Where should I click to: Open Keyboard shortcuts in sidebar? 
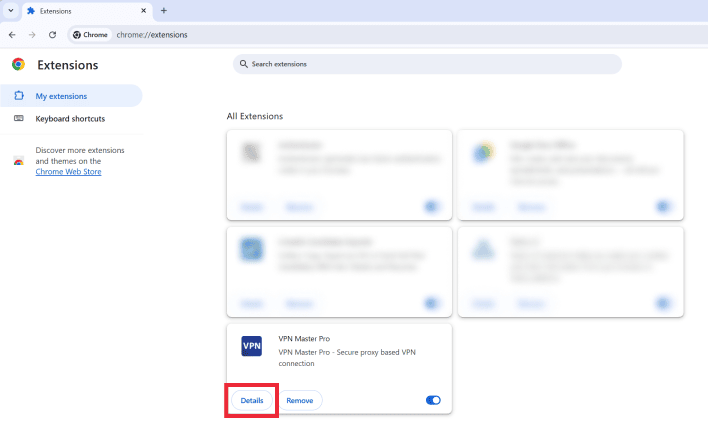click(71, 118)
